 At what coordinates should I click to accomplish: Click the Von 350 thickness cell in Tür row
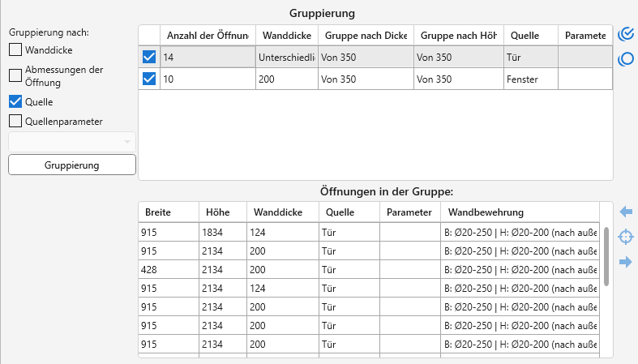pos(366,57)
